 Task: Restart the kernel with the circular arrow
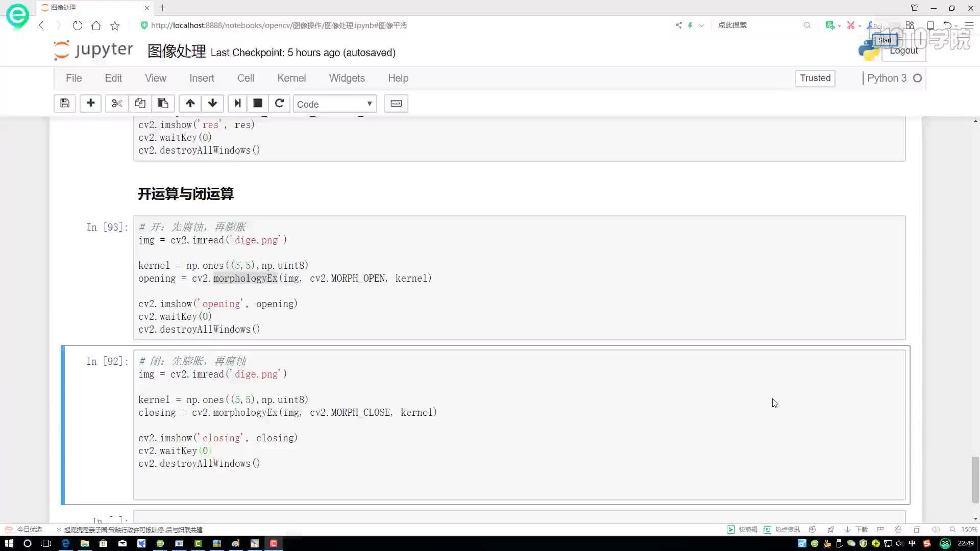279,104
